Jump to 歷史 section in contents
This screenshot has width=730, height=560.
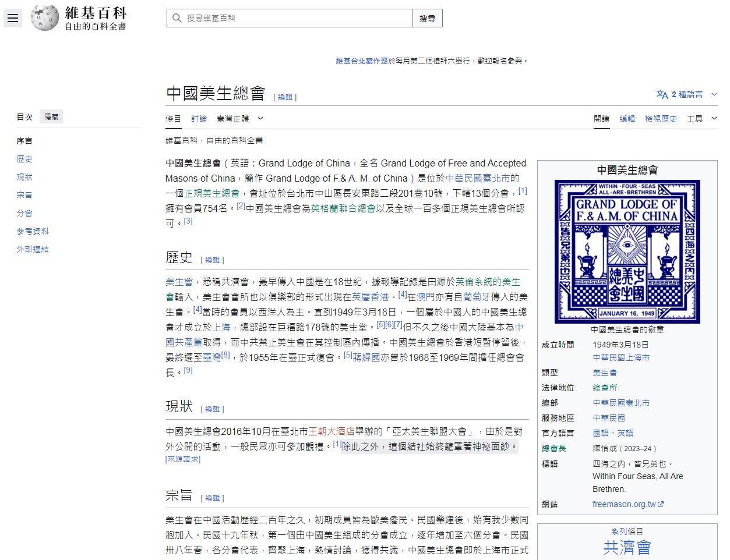click(24, 159)
